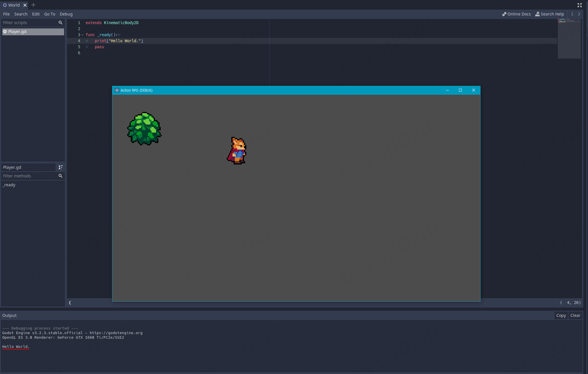Click the filter methods search icon
The height and width of the screenshot is (374, 588).
click(60, 176)
